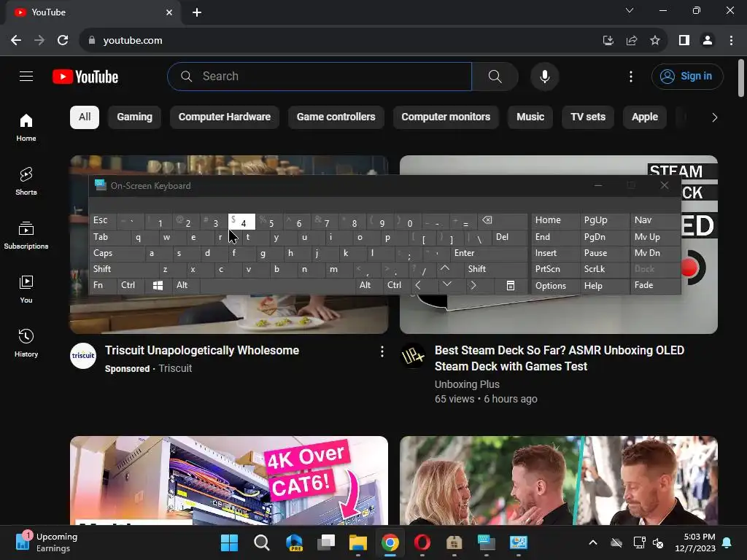747x560 pixels.
Task: Toggle the left Shift key on keyboard
Action: [x=123, y=269]
